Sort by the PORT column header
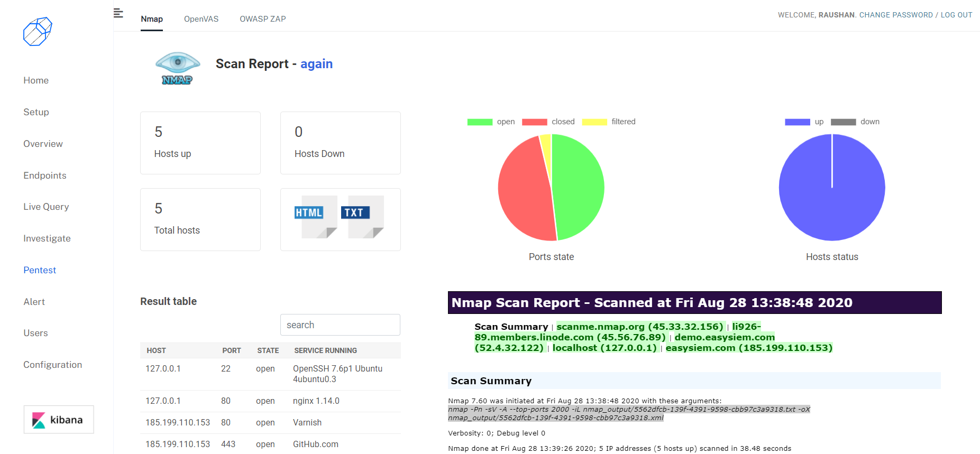This screenshot has width=980, height=454. click(232, 350)
